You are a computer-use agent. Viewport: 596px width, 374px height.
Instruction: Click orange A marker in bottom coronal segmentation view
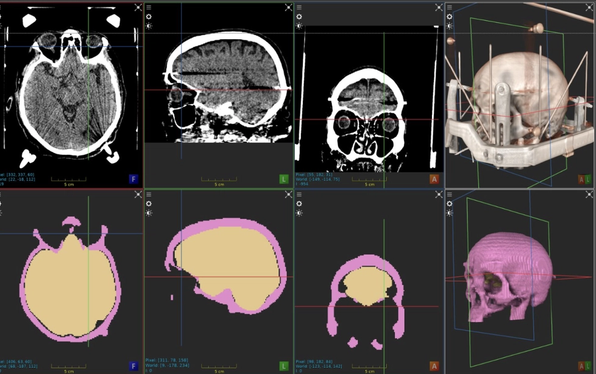pos(434,366)
